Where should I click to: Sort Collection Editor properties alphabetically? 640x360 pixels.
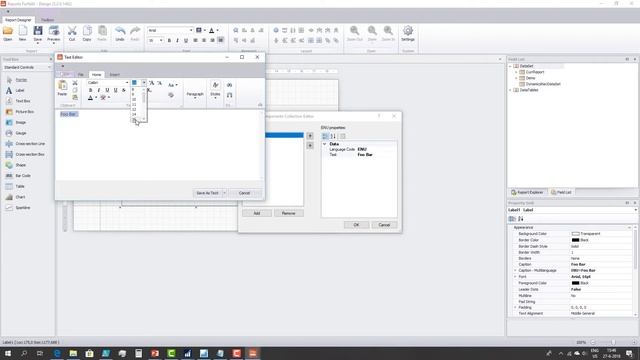point(333,136)
